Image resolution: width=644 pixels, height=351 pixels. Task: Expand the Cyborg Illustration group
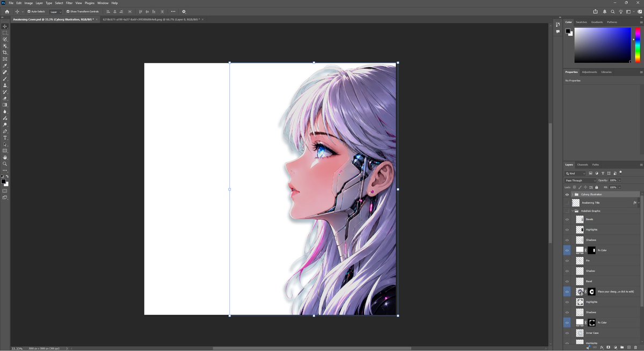572,195
